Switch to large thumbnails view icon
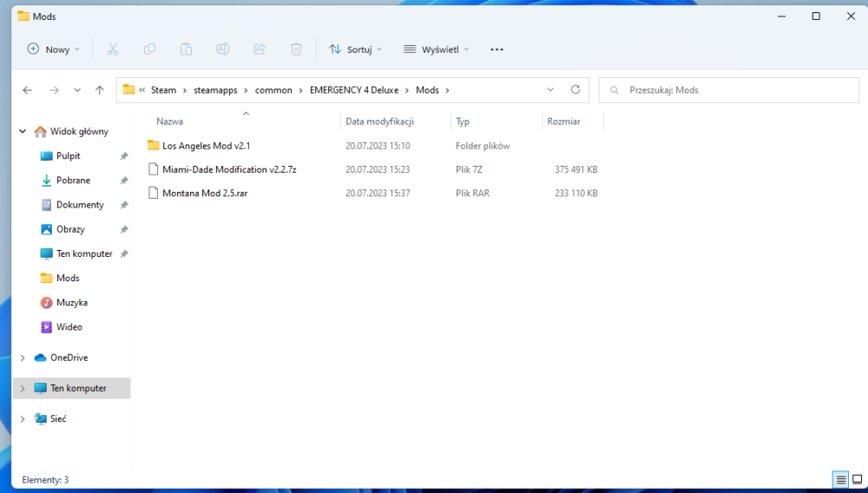 click(x=858, y=480)
